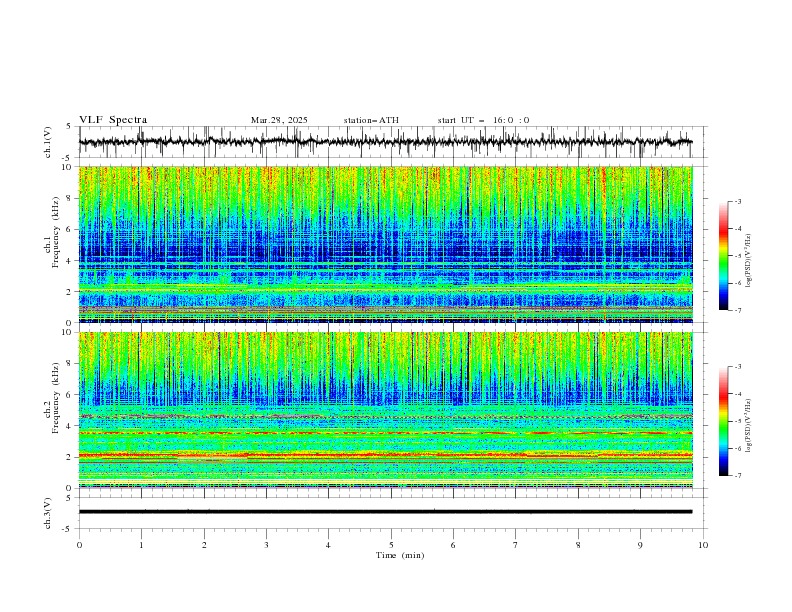Click the ch.1 spectrogram '4' kHz tick label

pos(70,261)
